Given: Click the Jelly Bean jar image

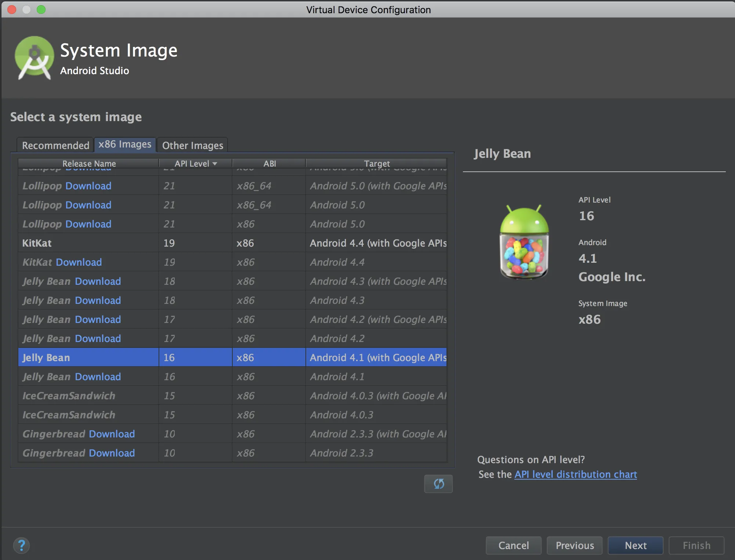Looking at the screenshot, I should tap(524, 241).
